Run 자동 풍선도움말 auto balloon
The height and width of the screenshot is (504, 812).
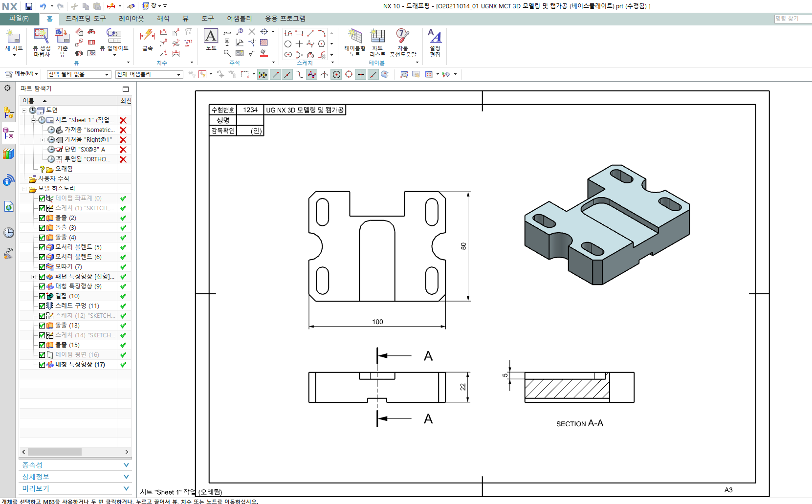click(x=403, y=43)
